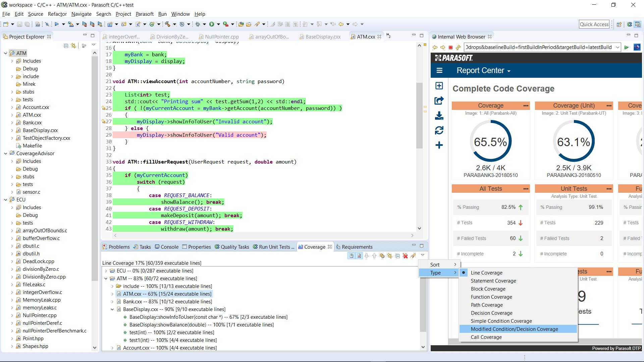Click the Refresh dashboard icon in Report Center
644x362 pixels.
[439, 130]
